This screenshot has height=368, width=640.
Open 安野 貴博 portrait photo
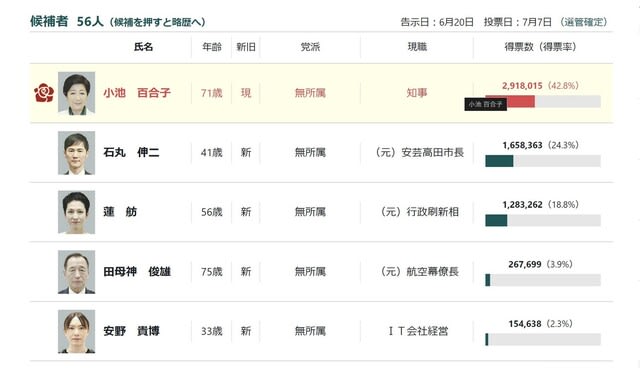click(76, 331)
